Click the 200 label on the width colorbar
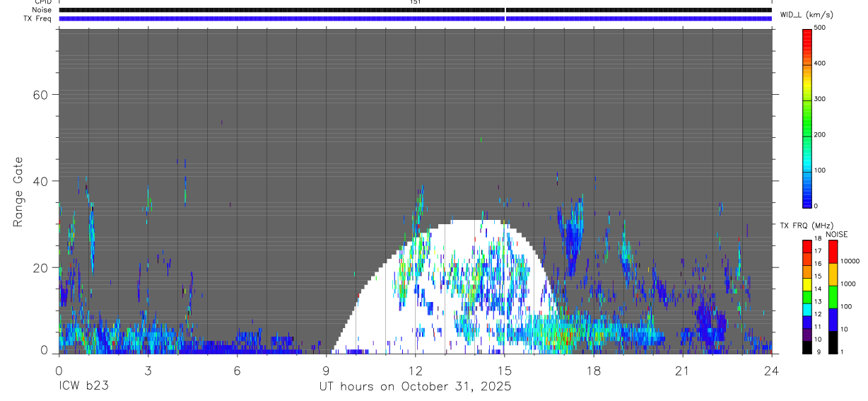 pos(820,134)
